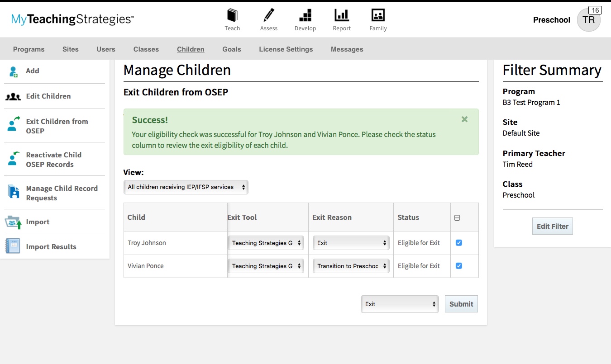Click the Report bar graph icon
This screenshot has height=364, width=611.
point(342,15)
